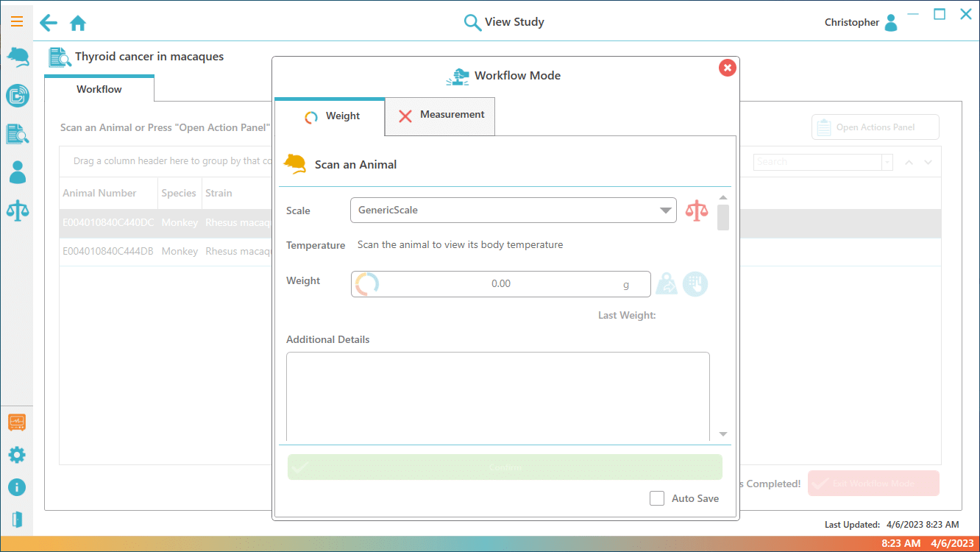Open the Home screen icon
This screenshot has height=552, width=980.
(x=78, y=24)
